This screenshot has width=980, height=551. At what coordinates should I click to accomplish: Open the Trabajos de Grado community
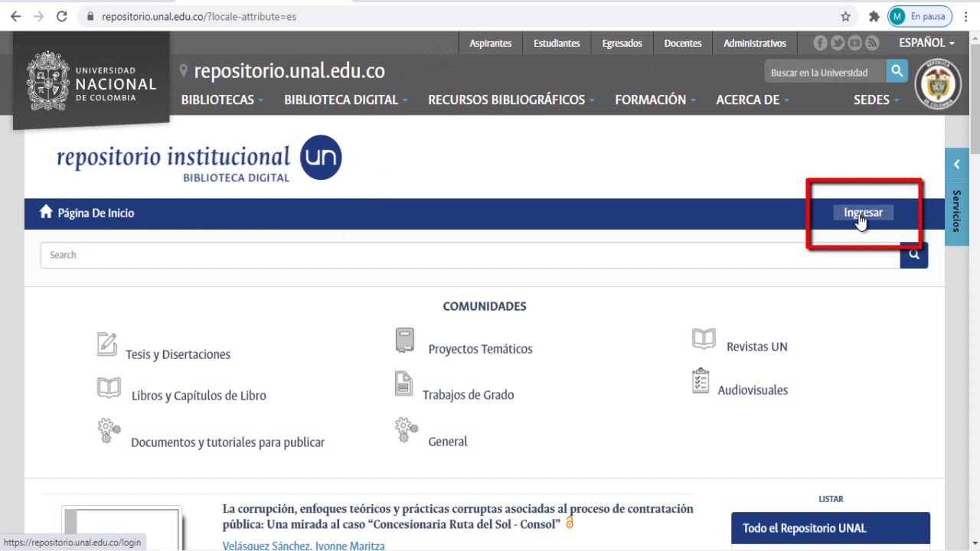click(x=468, y=395)
